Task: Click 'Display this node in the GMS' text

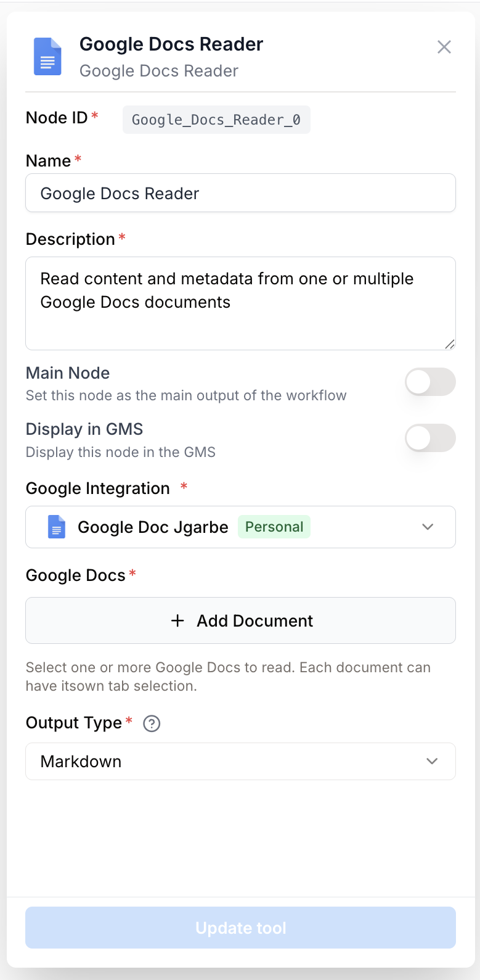Action: (121, 452)
